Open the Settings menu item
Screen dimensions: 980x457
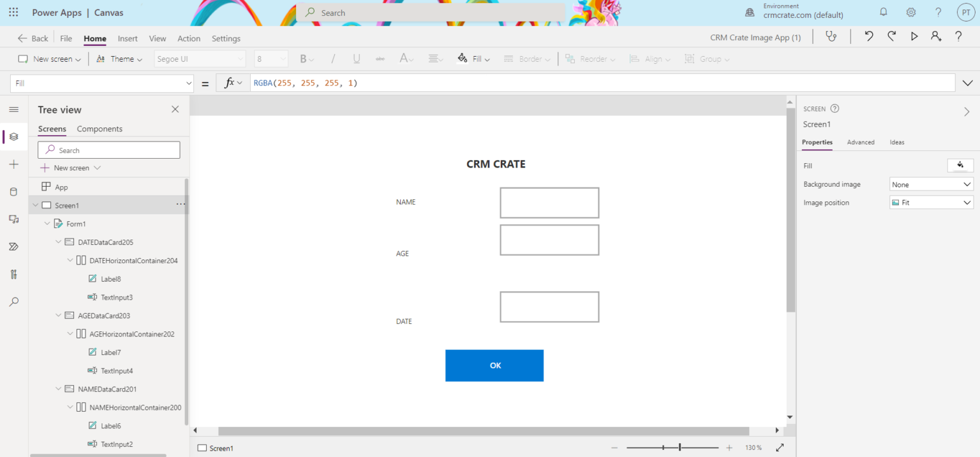(x=226, y=38)
